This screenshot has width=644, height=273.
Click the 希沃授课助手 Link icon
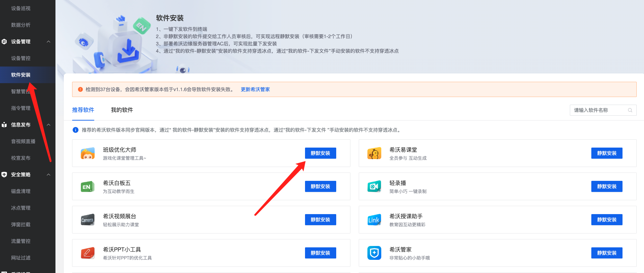tap(374, 220)
